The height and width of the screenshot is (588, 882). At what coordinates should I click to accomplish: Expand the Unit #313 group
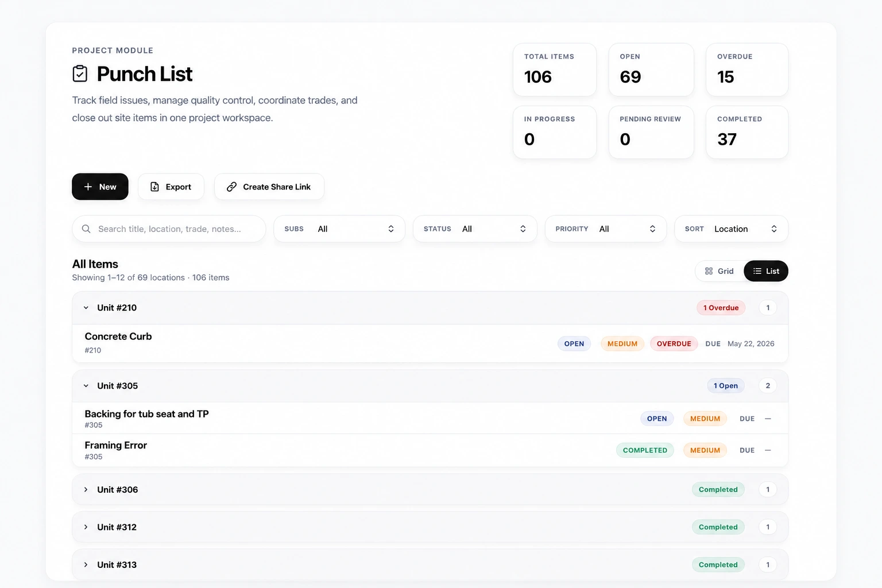(86, 565)
